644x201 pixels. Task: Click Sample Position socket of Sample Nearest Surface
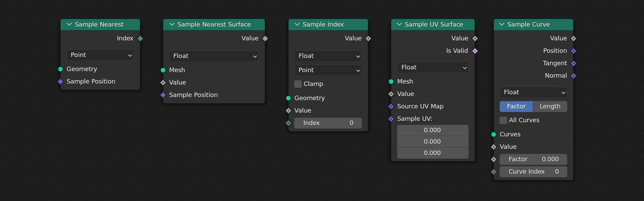point(163,95)
